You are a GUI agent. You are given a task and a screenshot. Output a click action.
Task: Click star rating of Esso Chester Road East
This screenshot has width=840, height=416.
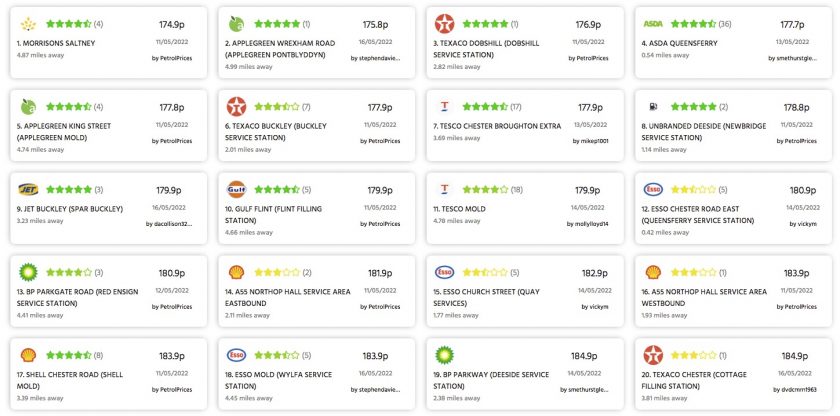click(693, 190)
